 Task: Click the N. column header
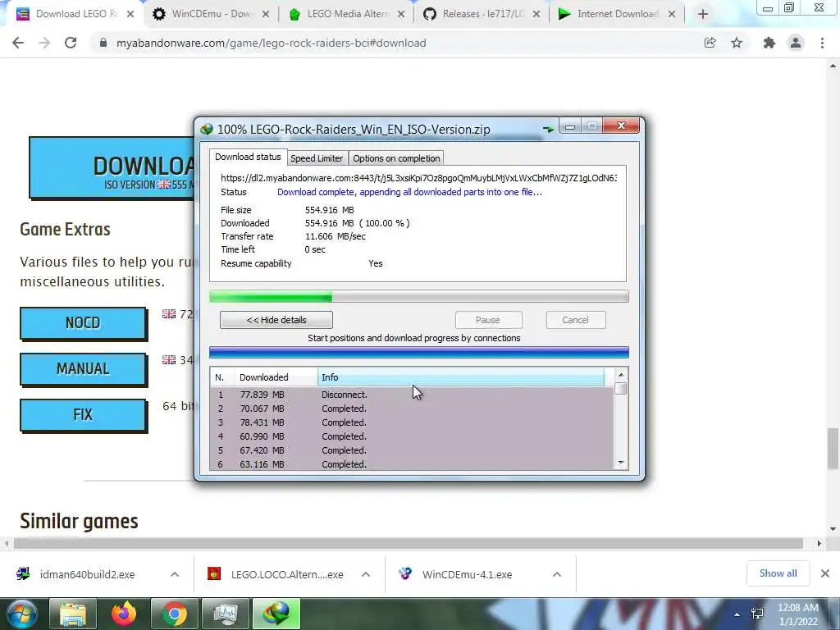point(222,377)
